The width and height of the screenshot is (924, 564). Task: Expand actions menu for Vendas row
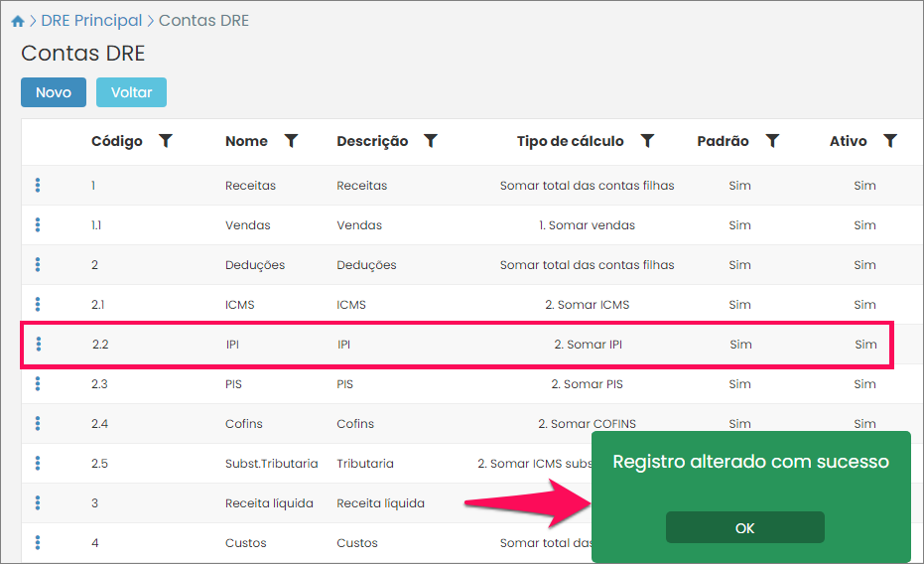[x=38, y=225]
